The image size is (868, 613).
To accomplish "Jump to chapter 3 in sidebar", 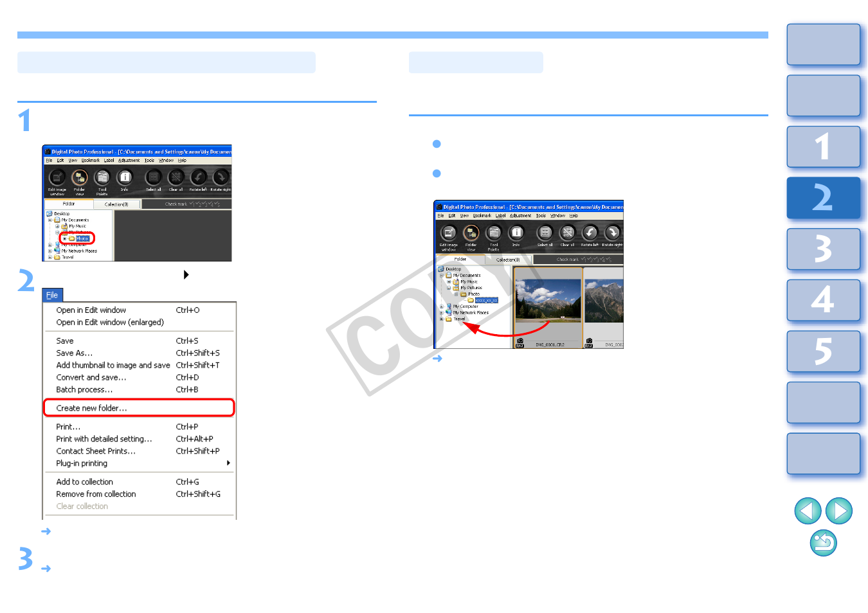I will click(823, 249).
